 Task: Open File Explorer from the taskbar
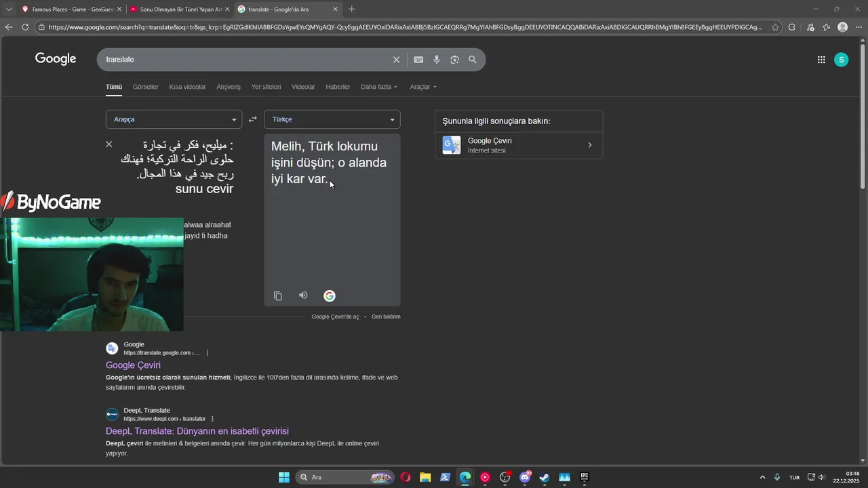tap(425, 477)
